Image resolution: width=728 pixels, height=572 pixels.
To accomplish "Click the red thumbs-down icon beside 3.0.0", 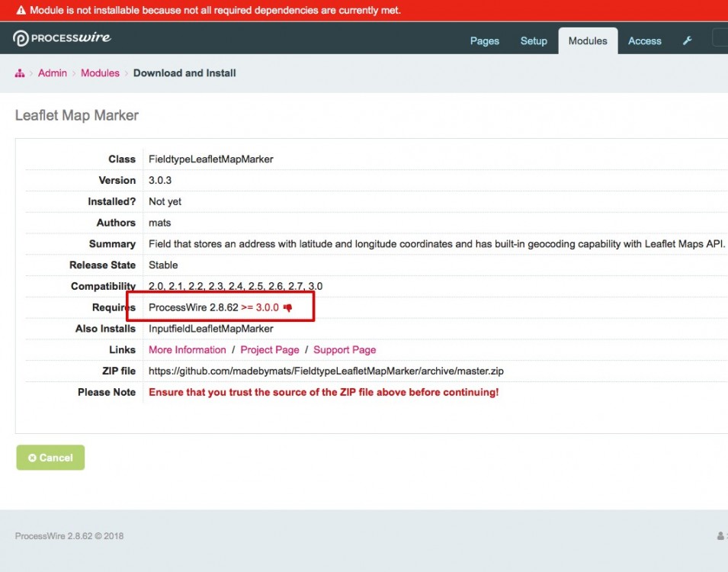I will 288,307.
